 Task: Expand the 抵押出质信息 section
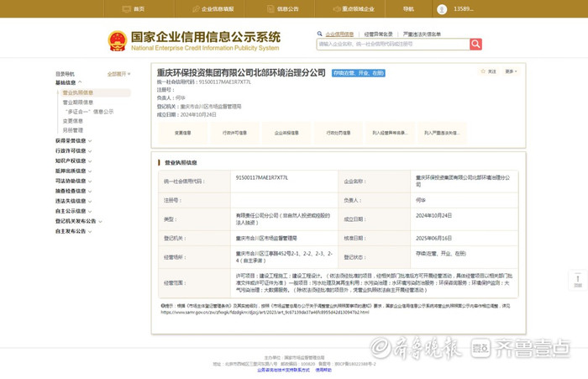pos(74,171)
